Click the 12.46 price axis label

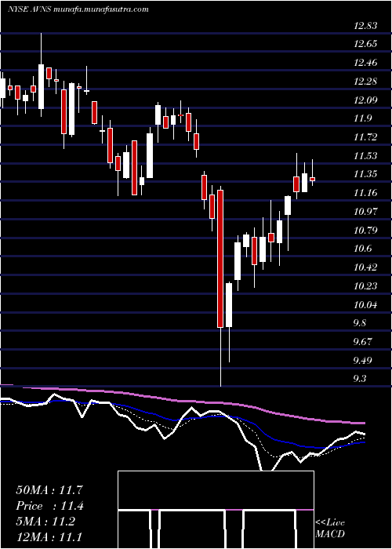pyautogui.click(x=365, y=63)
